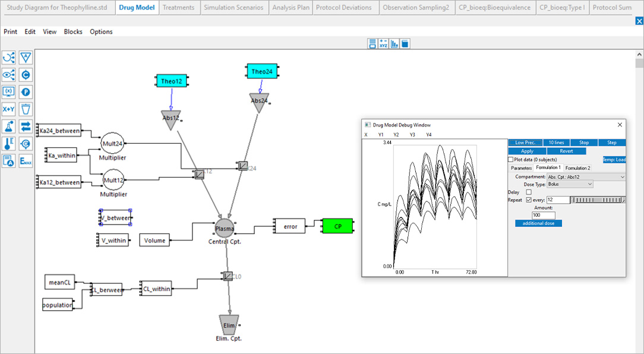
Task: Click the additional dose button
Action: coord(538,223)
